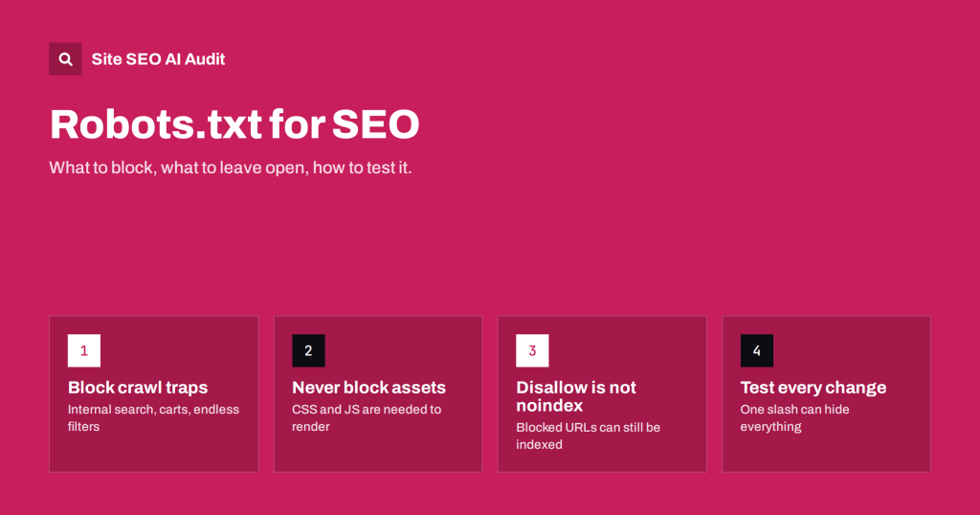Select the number 3 badge
Image resolution: width=980 pixels, height=515 pixels.
click(x=532, y=350)
